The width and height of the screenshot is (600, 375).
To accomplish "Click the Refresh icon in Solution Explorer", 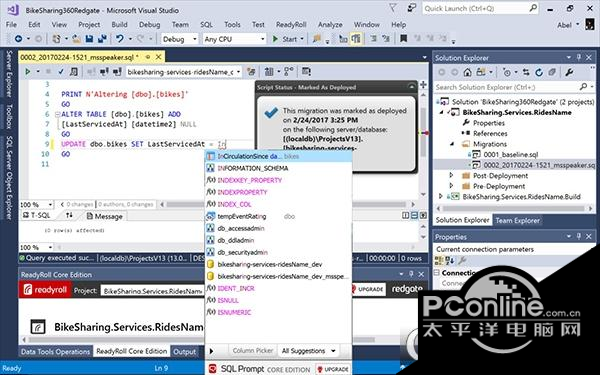I will click(x=539, y=72).
